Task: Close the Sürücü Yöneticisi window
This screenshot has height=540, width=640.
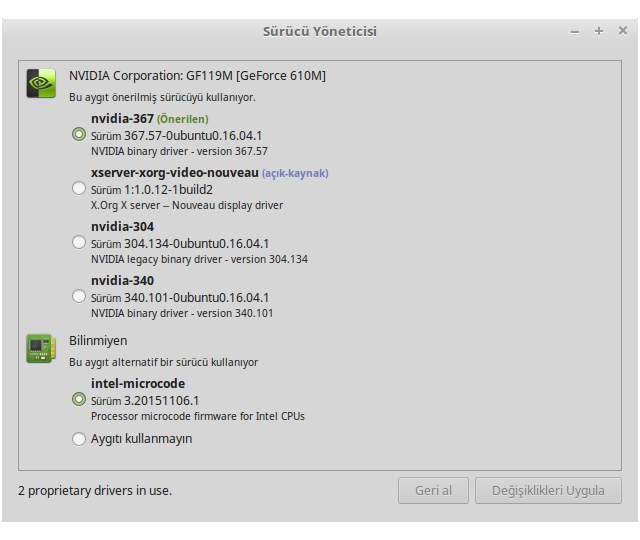Action: [x=623, y=31]
